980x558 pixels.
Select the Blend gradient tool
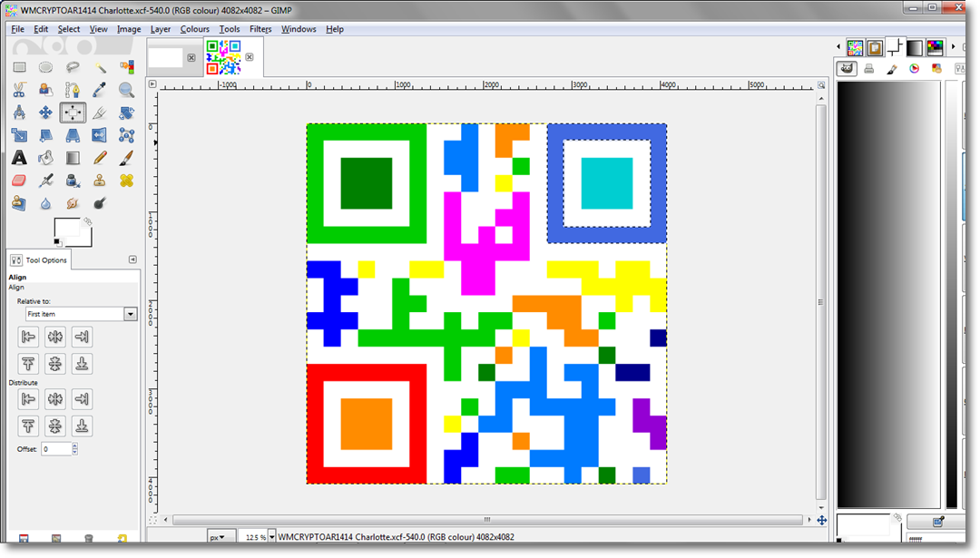point(73,158)
